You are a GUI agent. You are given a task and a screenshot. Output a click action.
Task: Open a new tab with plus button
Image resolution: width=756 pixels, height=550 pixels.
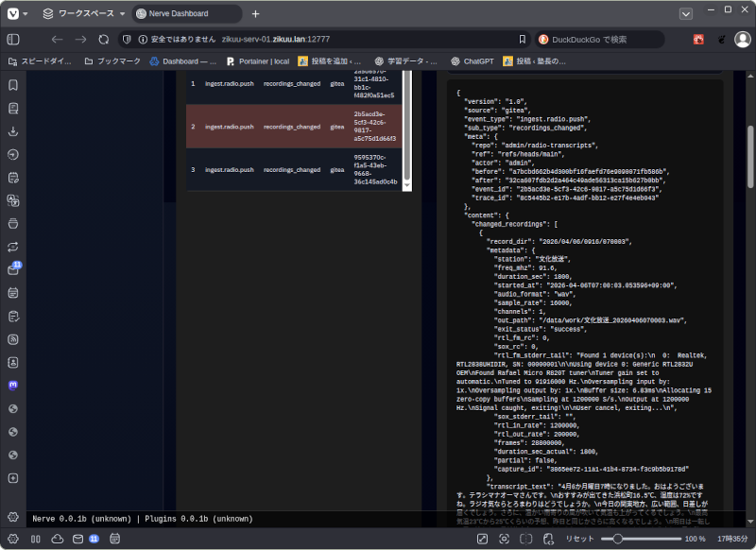pos(255,14)
